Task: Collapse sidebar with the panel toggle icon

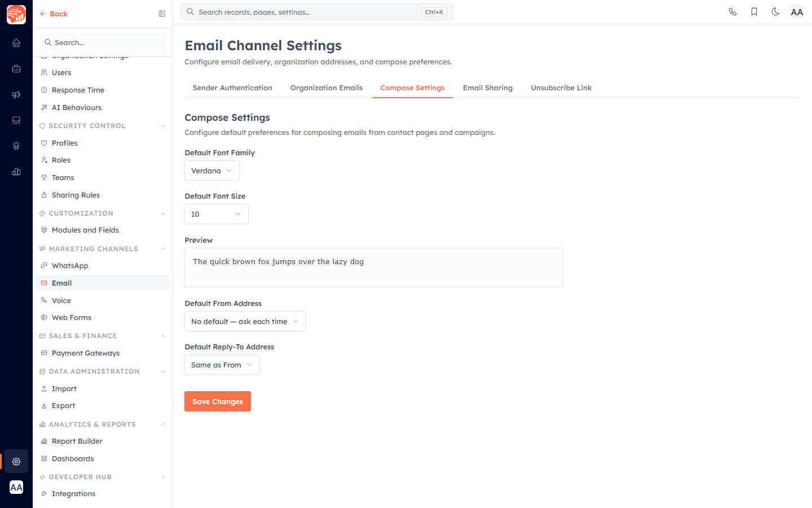Action: 162,14
